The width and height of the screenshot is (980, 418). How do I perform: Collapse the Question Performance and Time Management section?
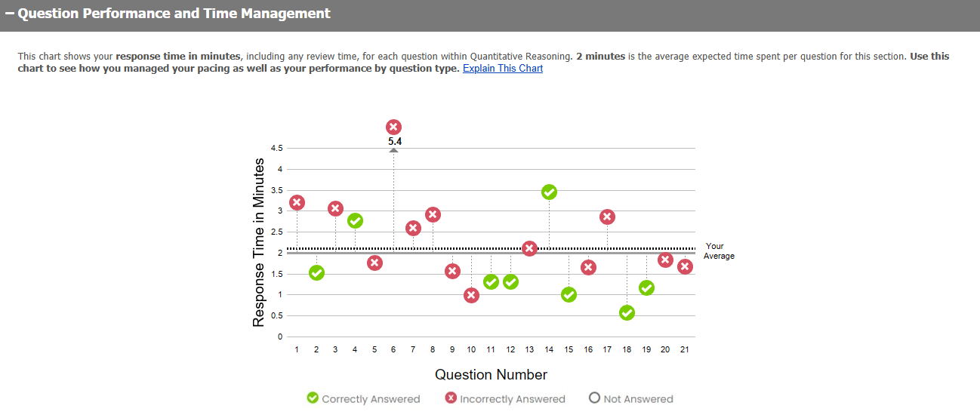[x=10, y=14]
